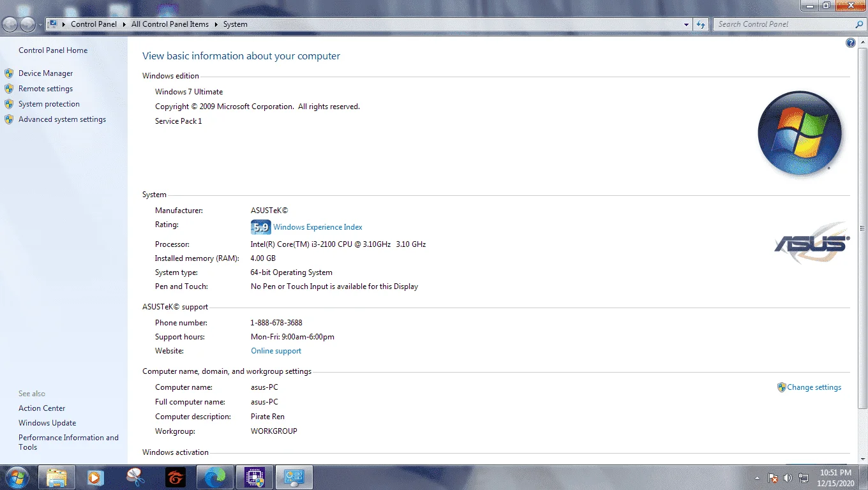Click the shield icon beside Device Manager
868x490 pixels.
9,73
